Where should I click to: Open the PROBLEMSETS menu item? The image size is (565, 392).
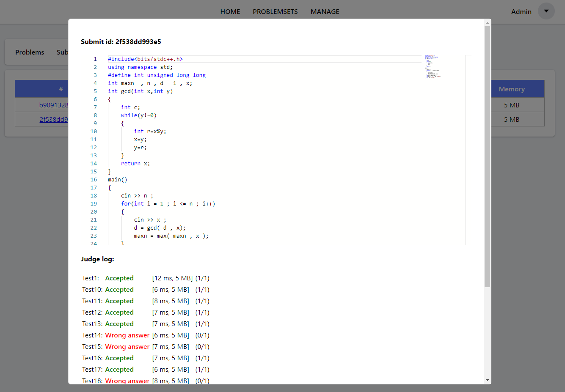point(275,12)
